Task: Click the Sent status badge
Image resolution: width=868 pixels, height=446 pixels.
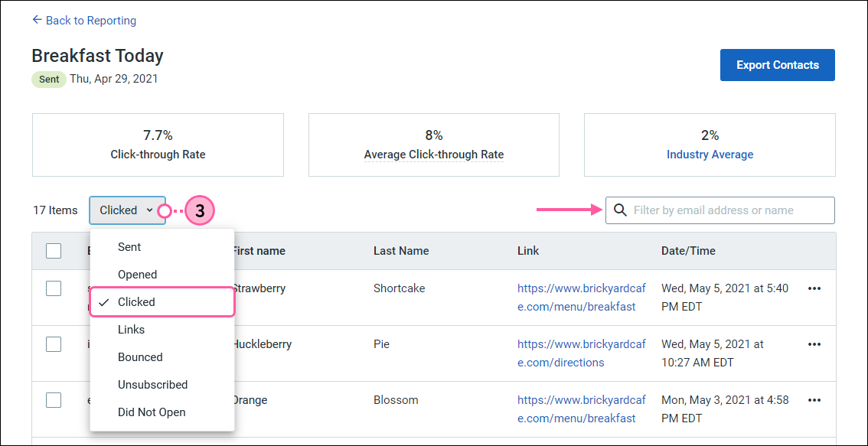Action: coord(49,79)
